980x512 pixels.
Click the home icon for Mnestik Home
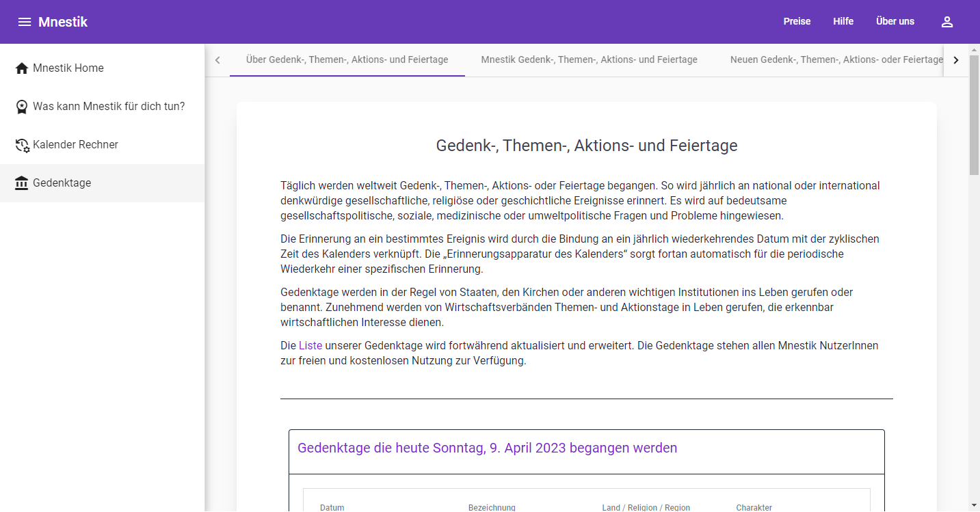22,68
